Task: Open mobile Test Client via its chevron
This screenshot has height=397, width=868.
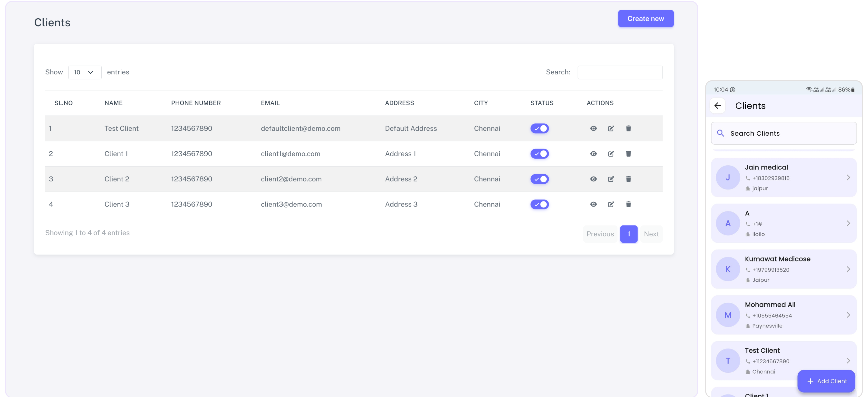Action: click(848, 361)
